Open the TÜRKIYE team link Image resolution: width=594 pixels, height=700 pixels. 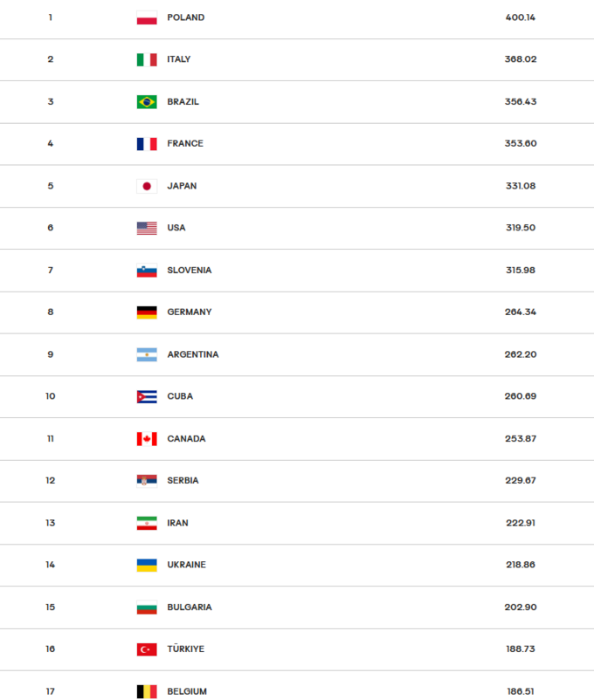[x=186, y=649]
